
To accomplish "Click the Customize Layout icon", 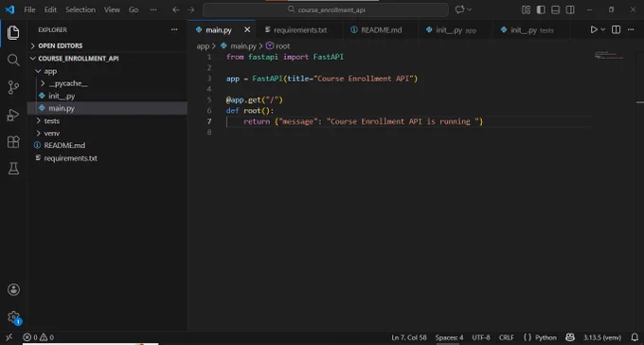I will click(526, 9).
